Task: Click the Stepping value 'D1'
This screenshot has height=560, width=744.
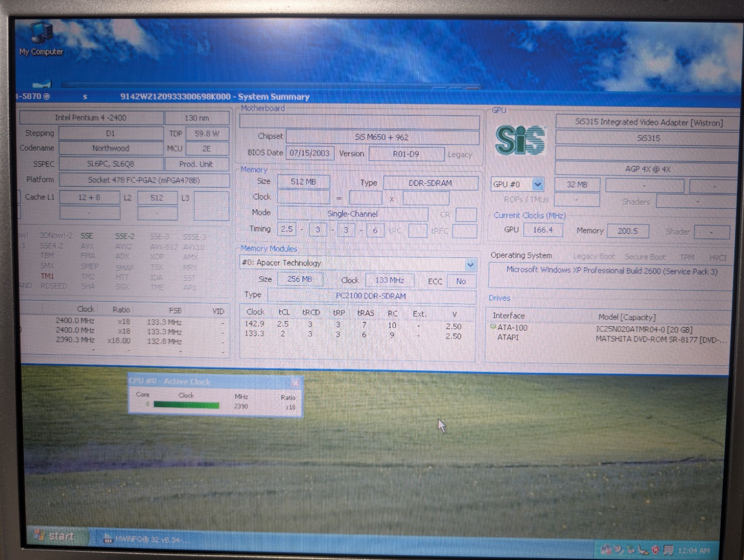Action: point(111,133)
